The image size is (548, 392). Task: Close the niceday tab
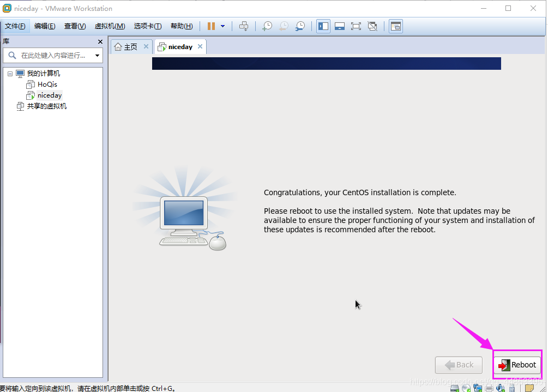200,46
